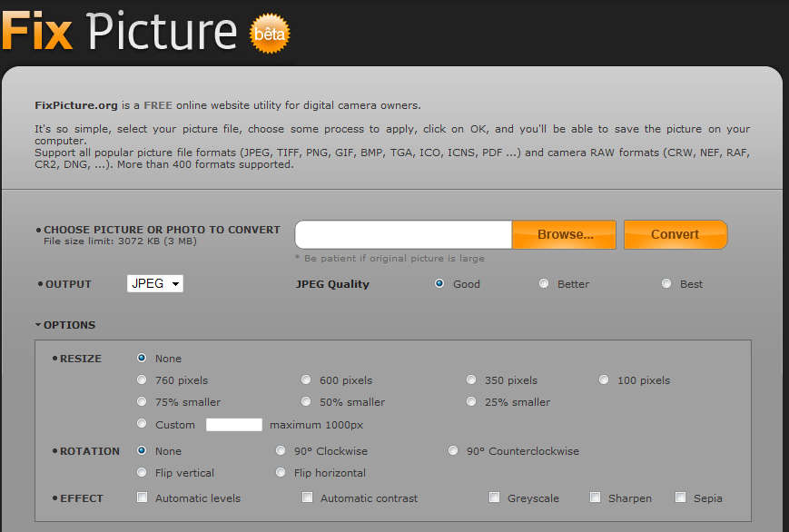Select Flip horizontal option

click(x=281, y=472)
